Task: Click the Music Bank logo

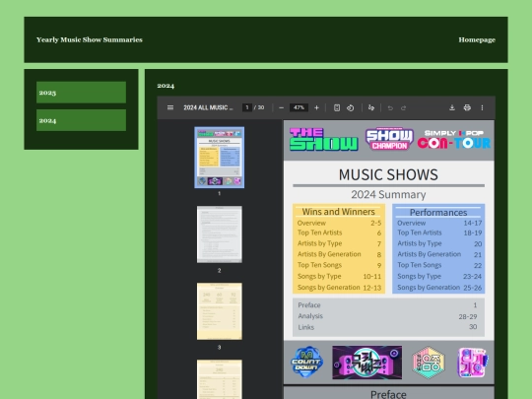Action: 367,363
